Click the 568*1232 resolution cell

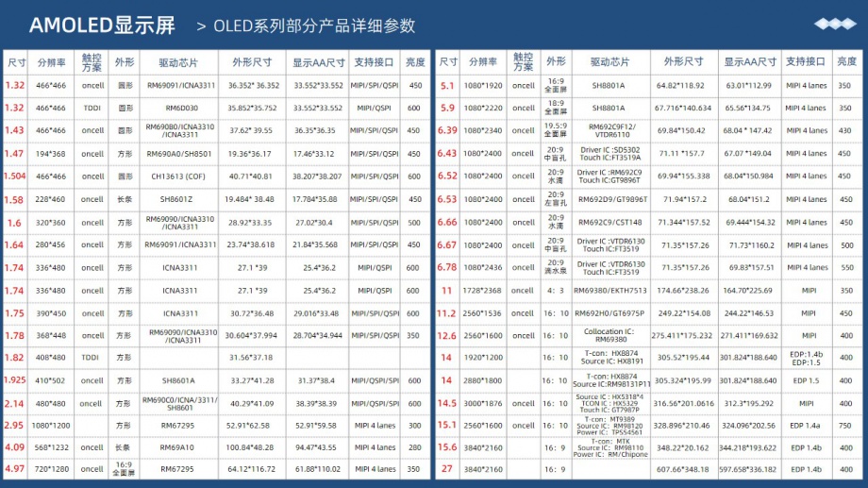(x=52, y=446)
